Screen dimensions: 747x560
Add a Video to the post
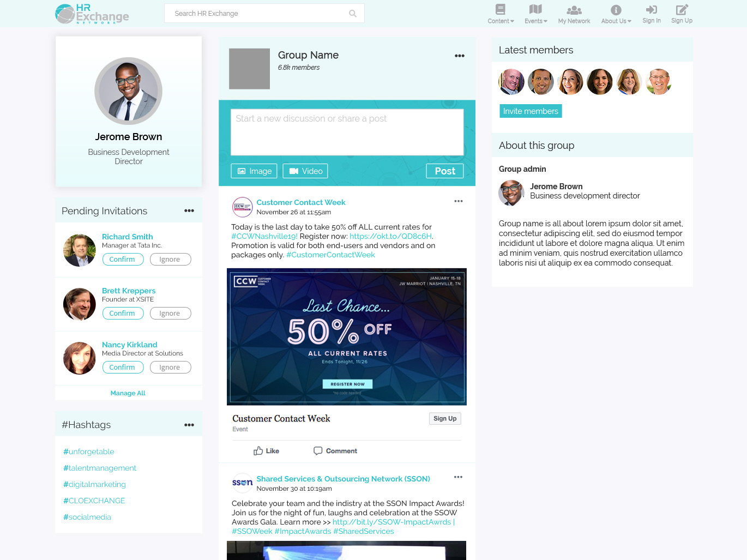(x=305, y=171)
